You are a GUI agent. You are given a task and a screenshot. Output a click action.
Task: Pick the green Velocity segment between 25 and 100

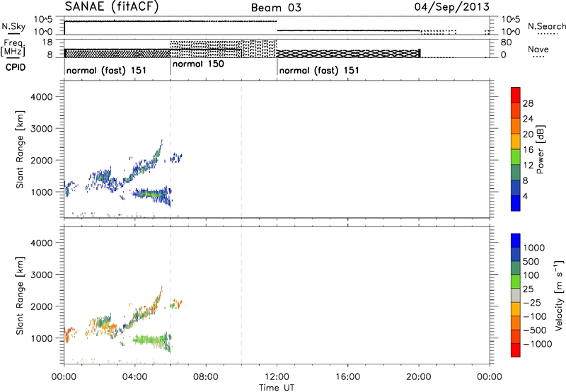pos(516,282)
